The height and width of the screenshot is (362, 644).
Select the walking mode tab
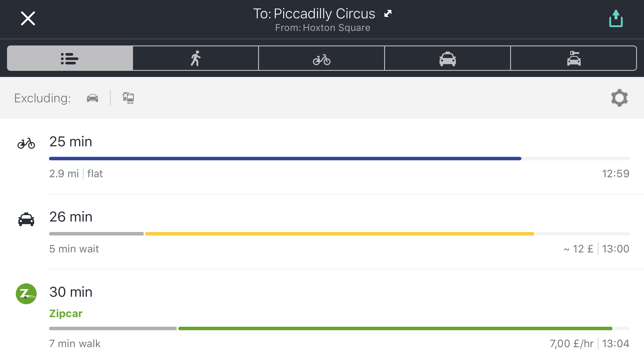(x=196, y=58)
